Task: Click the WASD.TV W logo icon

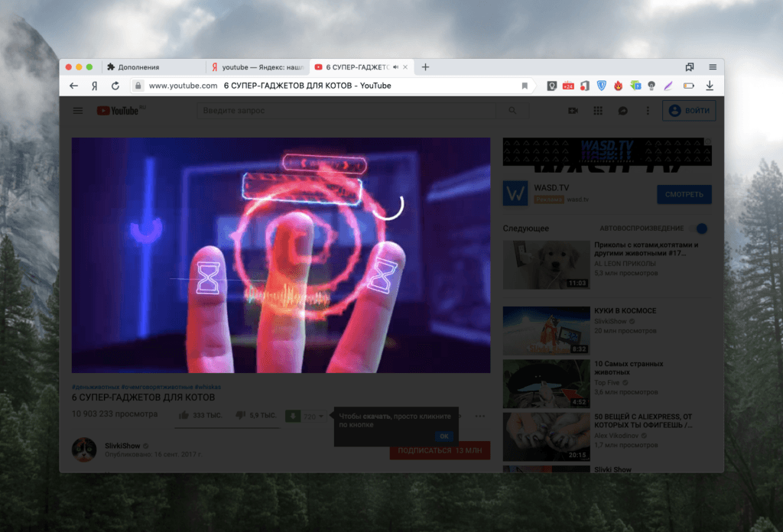Action: point(515,193)
